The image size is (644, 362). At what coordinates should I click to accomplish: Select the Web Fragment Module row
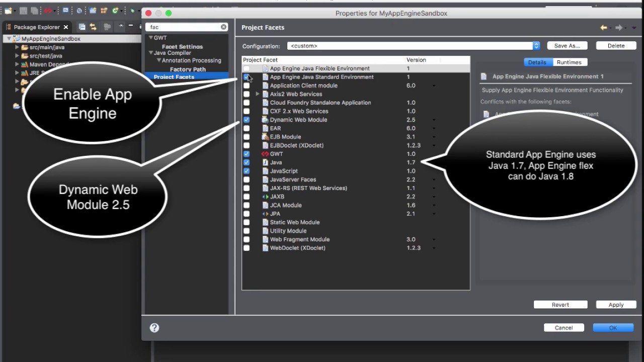(356, 239)
